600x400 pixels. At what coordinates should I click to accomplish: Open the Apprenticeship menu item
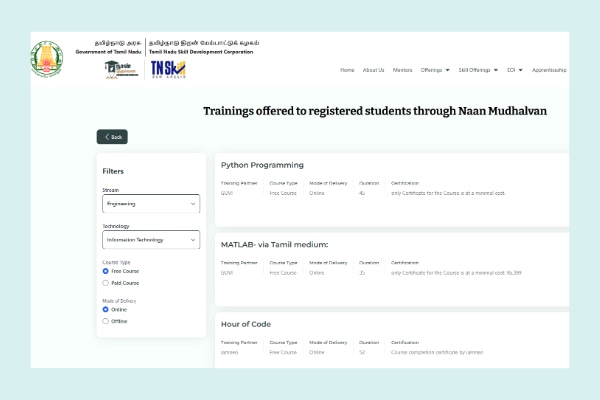pyautogui.click(x=549, y=70)
